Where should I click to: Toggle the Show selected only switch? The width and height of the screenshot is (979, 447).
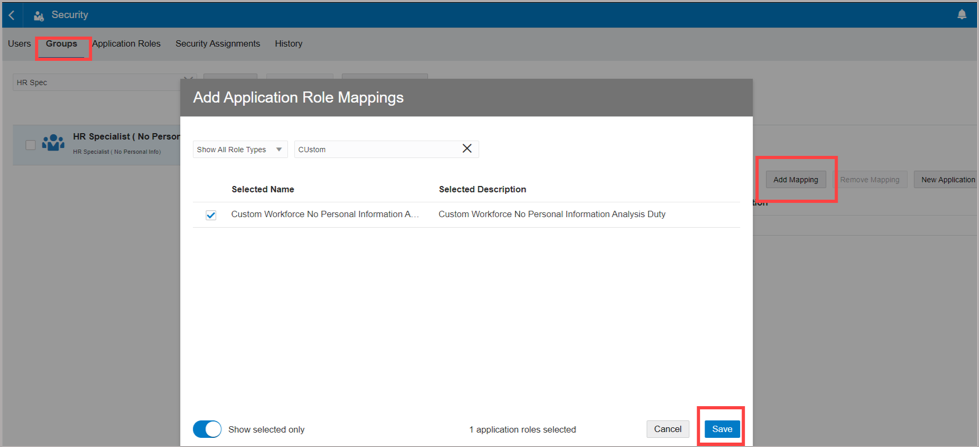pos(207,429)
